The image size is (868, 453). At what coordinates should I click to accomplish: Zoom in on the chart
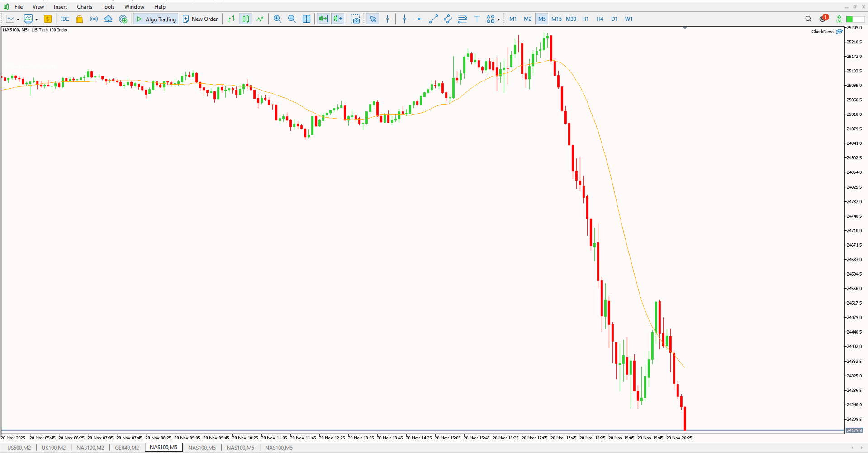(x=277, y=19)
